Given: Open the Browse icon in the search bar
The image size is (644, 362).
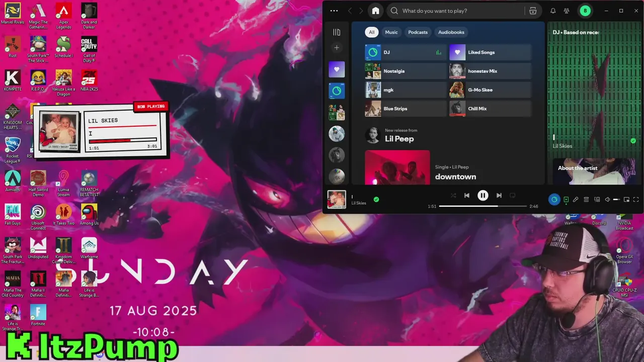Looking at the screenshot, I should coord(533,11).
